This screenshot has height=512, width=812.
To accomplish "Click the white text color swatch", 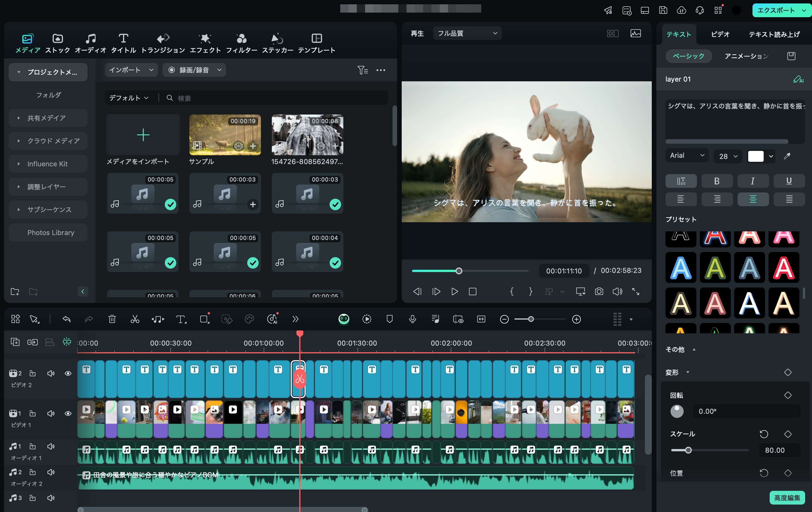I will point(755,156).
